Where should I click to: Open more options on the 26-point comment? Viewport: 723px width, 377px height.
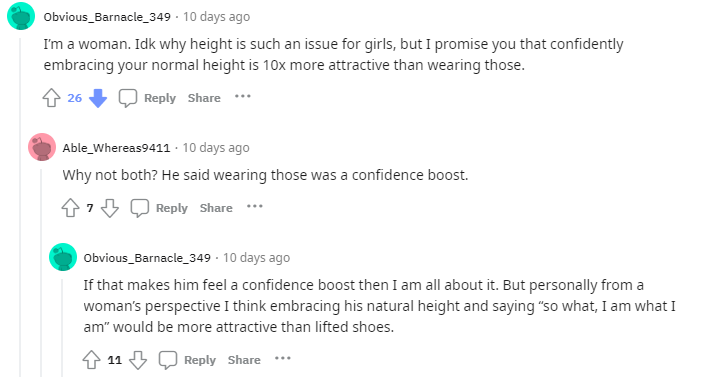(243, 96)
